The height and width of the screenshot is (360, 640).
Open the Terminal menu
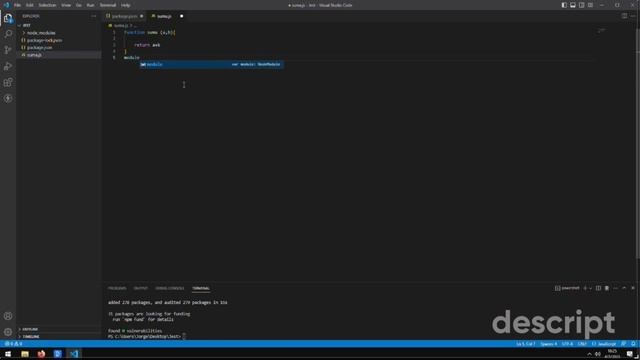[x=108, y=5]
